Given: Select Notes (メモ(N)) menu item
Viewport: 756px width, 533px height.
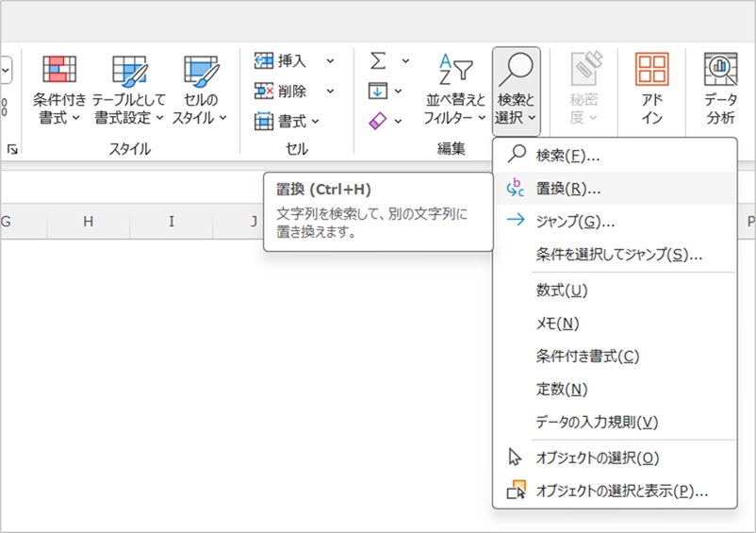Looking at the screenshot, I should point(615,324).
